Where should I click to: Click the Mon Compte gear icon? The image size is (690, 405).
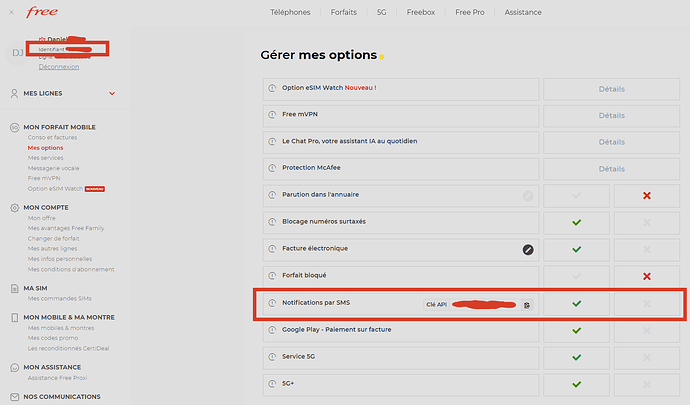pos(14,207)
